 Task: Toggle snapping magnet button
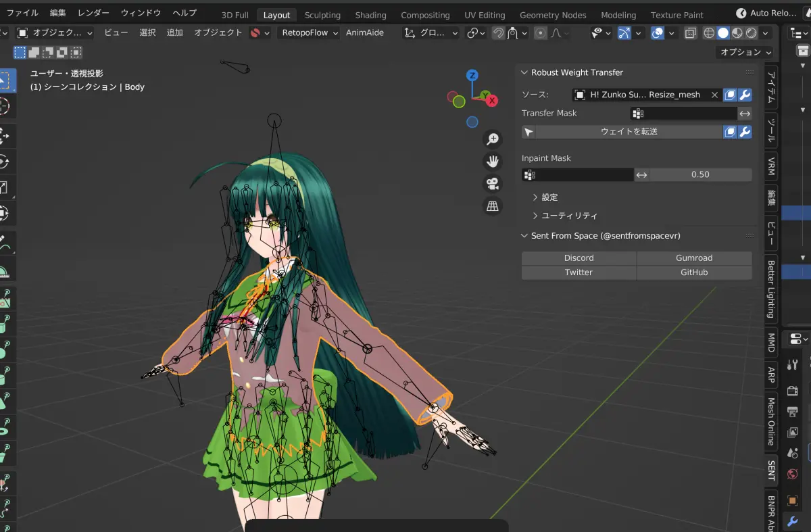[x=498, y=32]
